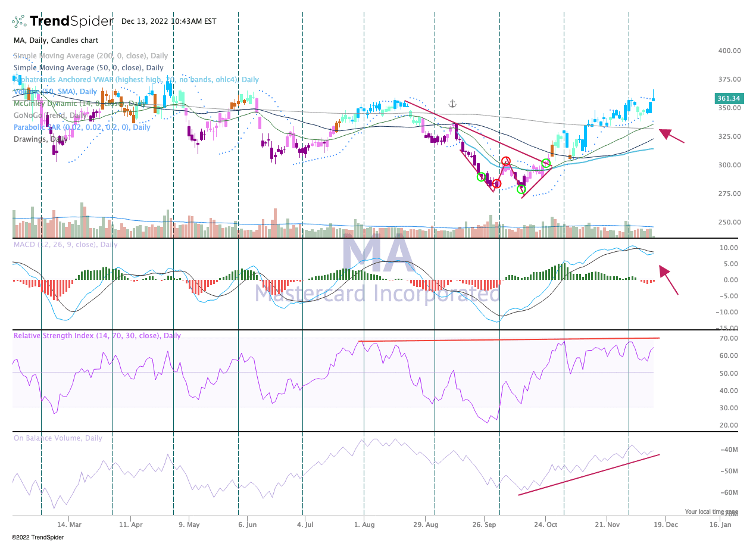Click the red arrow pointing at the MACD histogram
The width and height of the screenshot is (756, 543).
pyautogui.click(x=668, y=280)
